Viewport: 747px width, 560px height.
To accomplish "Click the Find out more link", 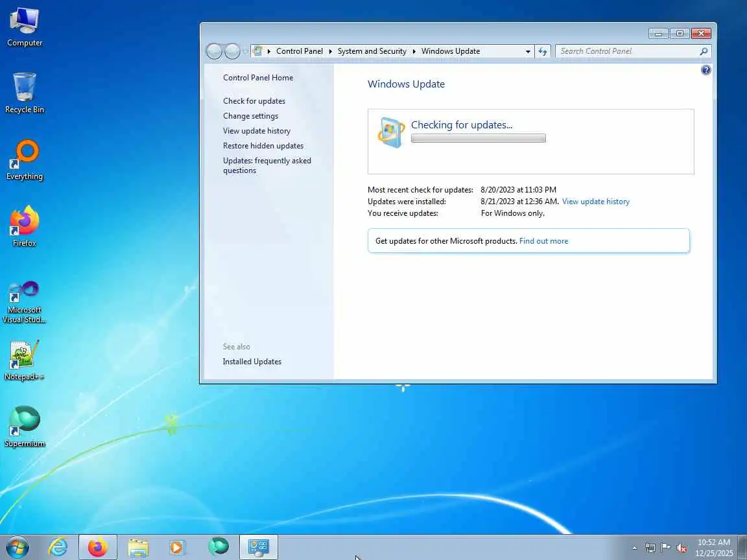I will [x=543, y=241].
